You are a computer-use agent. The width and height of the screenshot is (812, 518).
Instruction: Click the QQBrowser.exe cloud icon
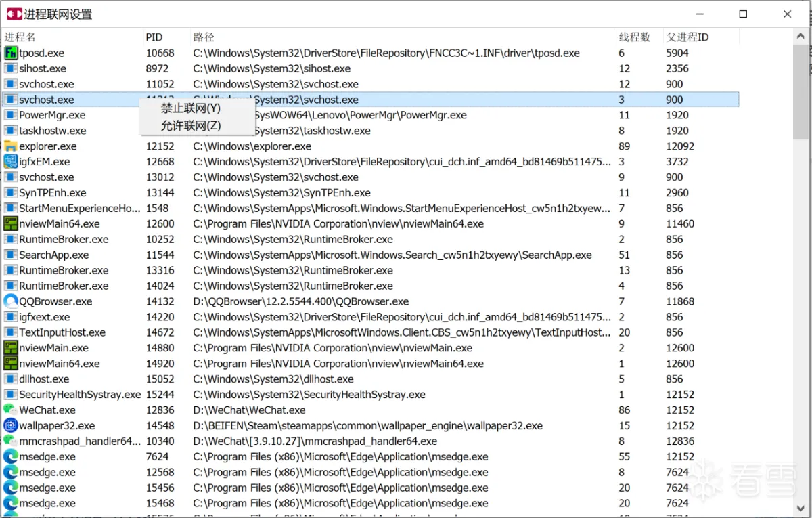point(11,301)
